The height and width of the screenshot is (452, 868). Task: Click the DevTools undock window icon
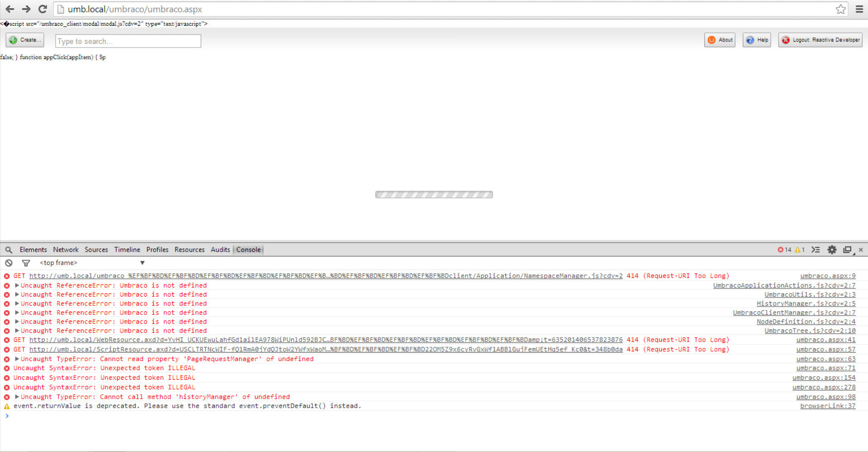[x=848, y=250]
